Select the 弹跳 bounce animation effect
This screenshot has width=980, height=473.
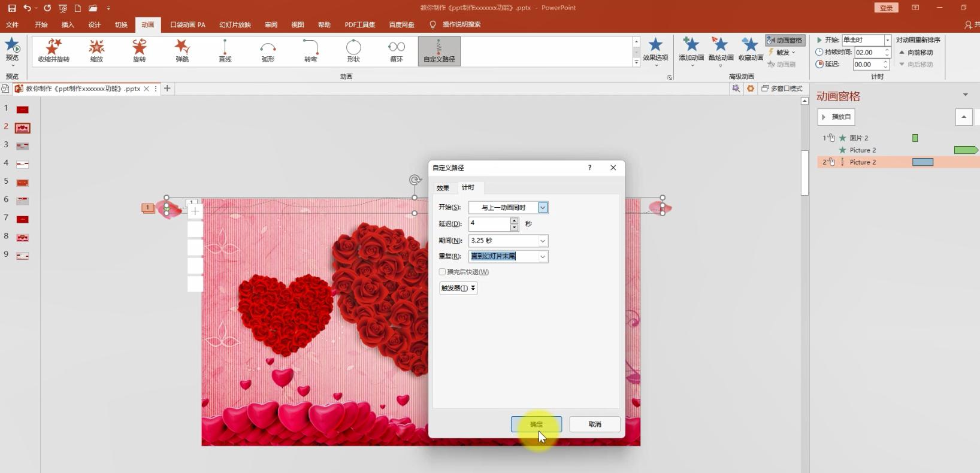pyautogui.click(x=182, y=50)
